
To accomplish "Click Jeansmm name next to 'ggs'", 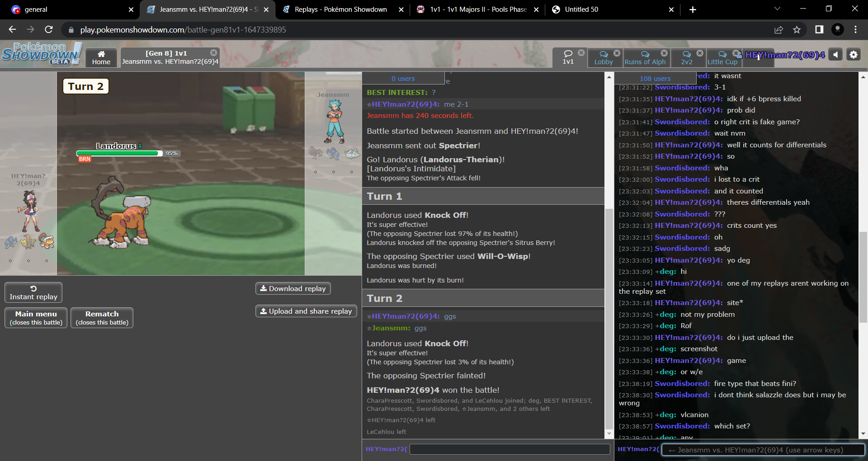I will pos(391,328).
